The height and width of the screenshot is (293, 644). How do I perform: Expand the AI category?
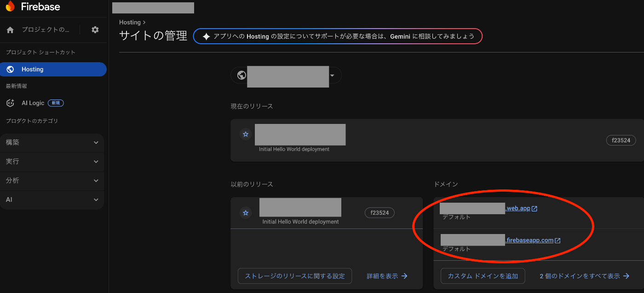[52, 200]
